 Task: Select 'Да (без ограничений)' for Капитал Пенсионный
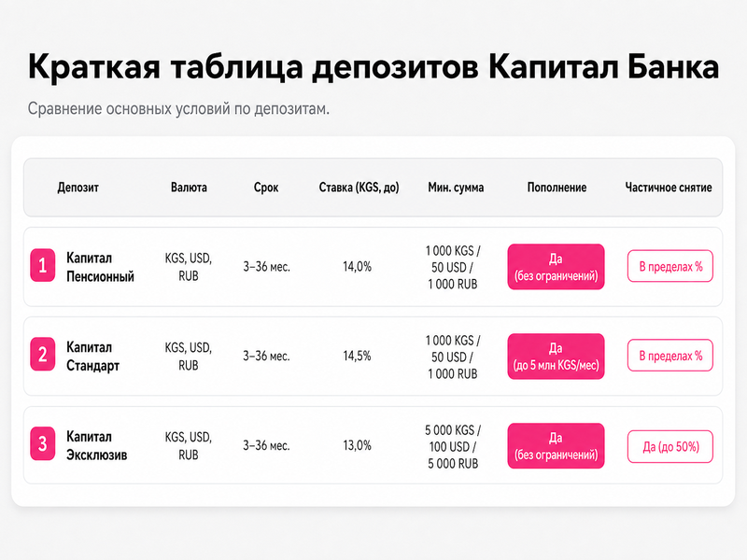coord(556,267)
